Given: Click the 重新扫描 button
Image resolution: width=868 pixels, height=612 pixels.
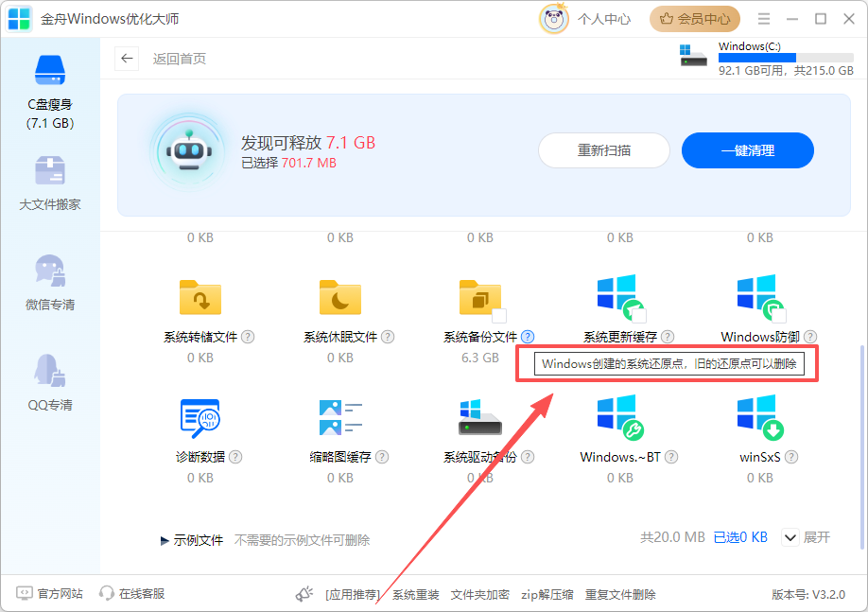Looking at the screenshot, I should (604, 150).
